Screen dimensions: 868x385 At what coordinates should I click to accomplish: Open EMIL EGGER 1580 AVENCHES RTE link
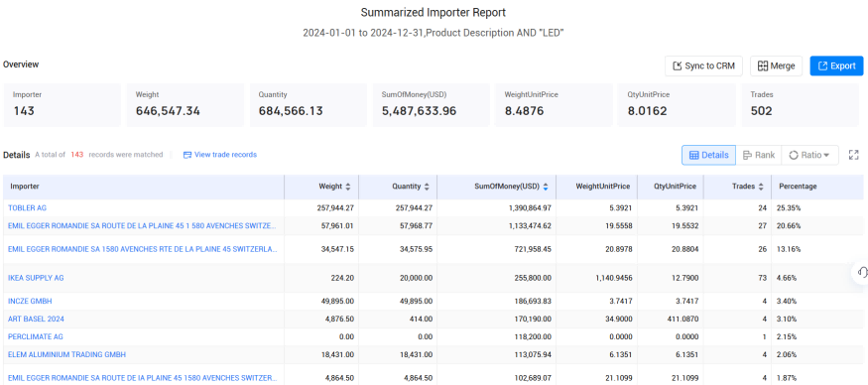click(x=143, y=249)
